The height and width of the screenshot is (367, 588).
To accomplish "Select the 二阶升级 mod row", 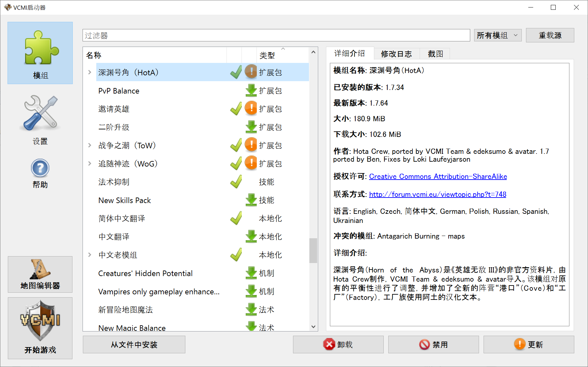I will coord(196,127).
